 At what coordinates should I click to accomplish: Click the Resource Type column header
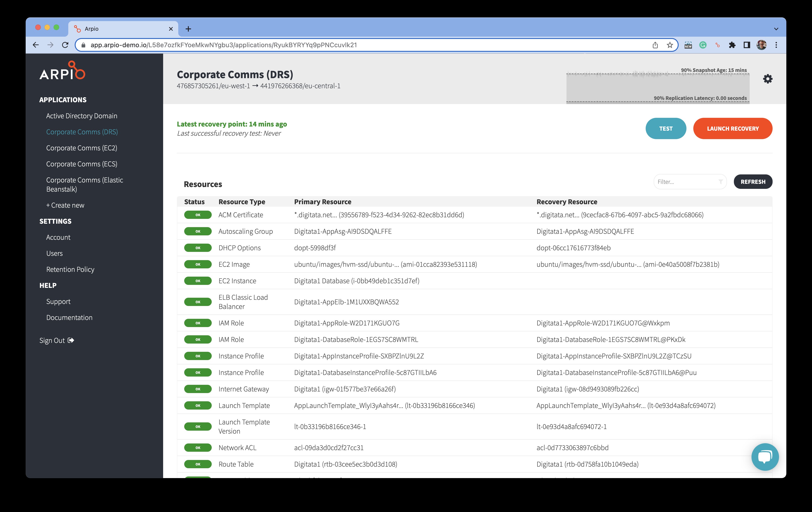click(242, 202)
